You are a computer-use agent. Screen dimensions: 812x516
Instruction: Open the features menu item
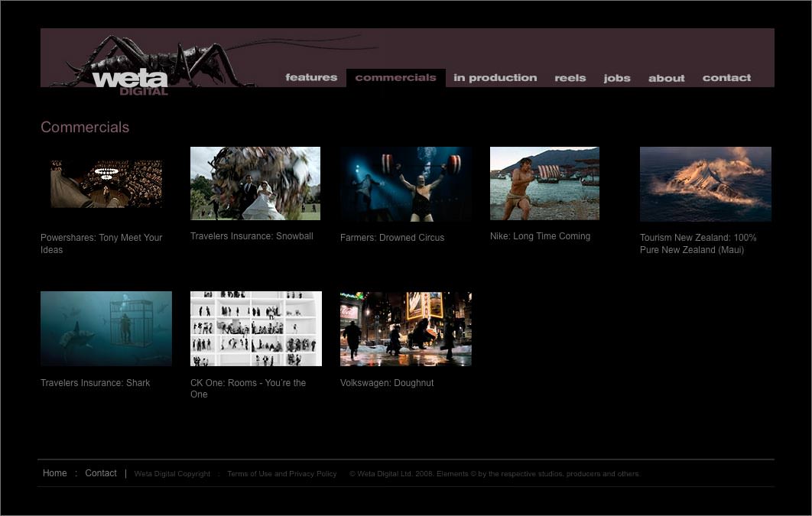pos(311,78)
